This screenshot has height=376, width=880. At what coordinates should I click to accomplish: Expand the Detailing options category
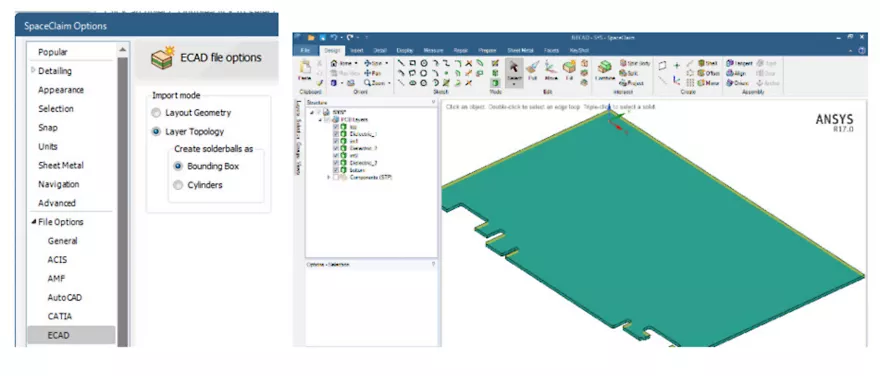click(x=33, y=71)
